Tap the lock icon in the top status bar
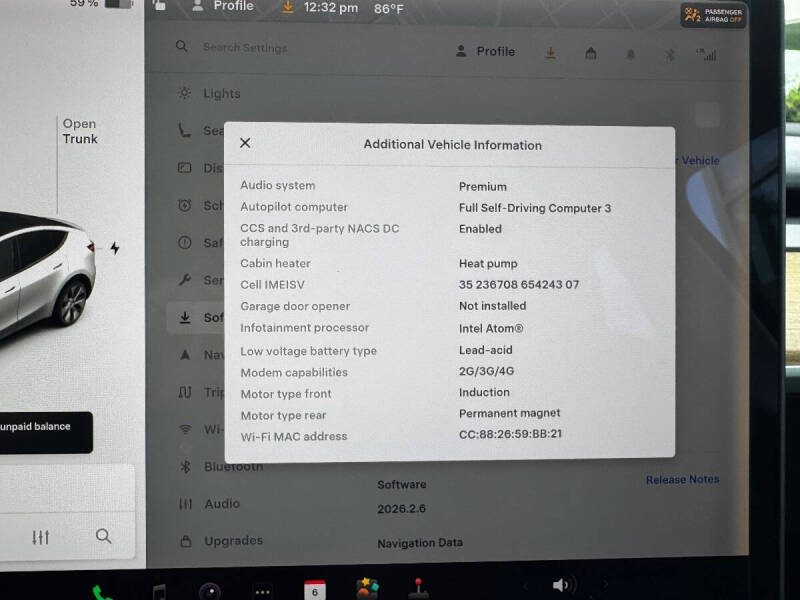This screenshot has width=800, height=600. 160,5
